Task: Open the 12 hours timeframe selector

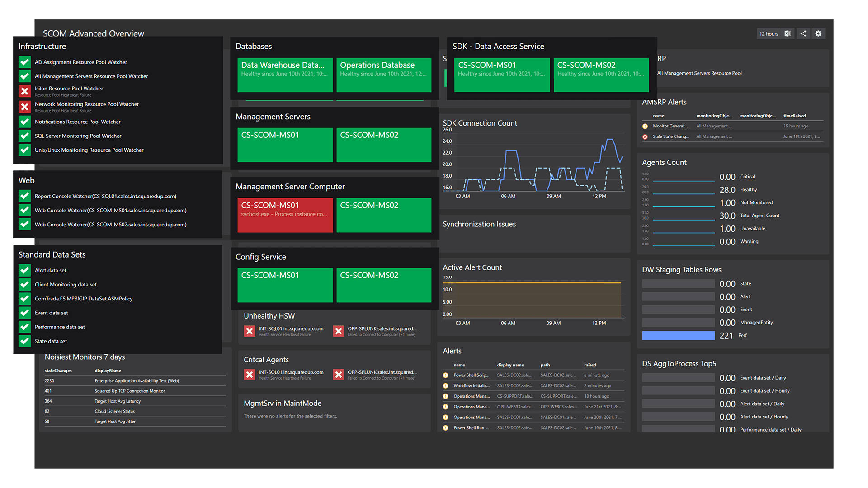Action: tap(769, 33)
